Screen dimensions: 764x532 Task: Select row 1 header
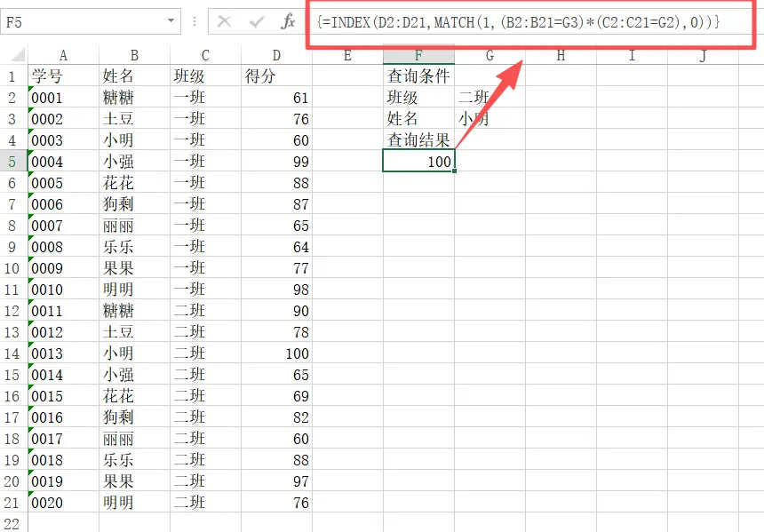coord(12,76)
